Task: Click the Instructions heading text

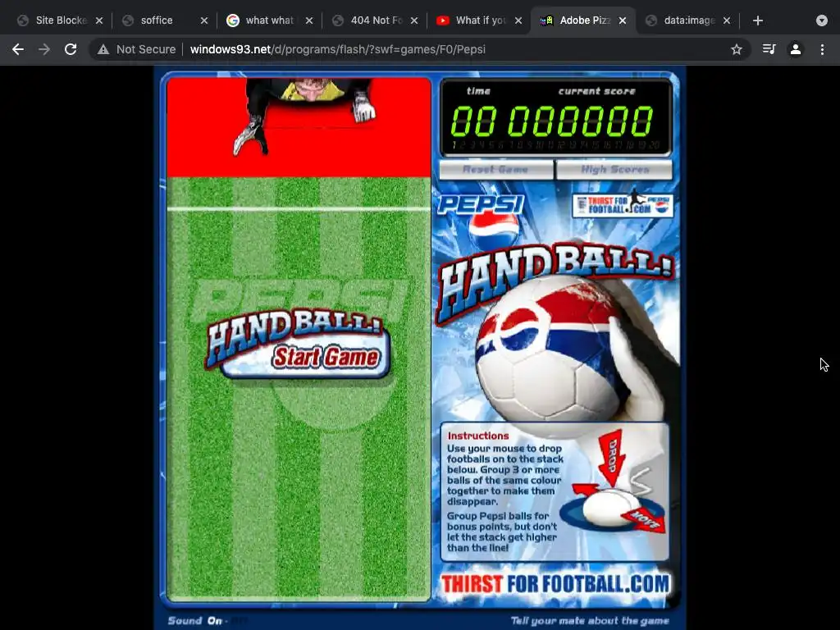Action: 478,436
